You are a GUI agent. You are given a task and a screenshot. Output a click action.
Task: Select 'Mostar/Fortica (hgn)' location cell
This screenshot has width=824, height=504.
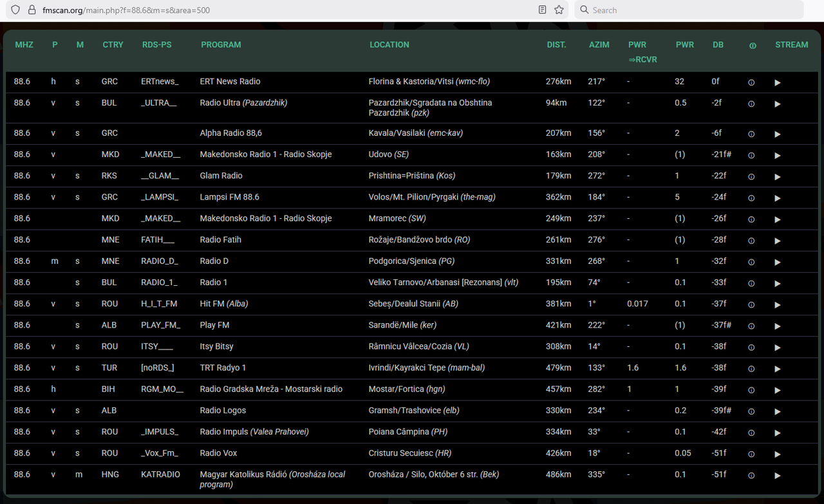[407, 389]
